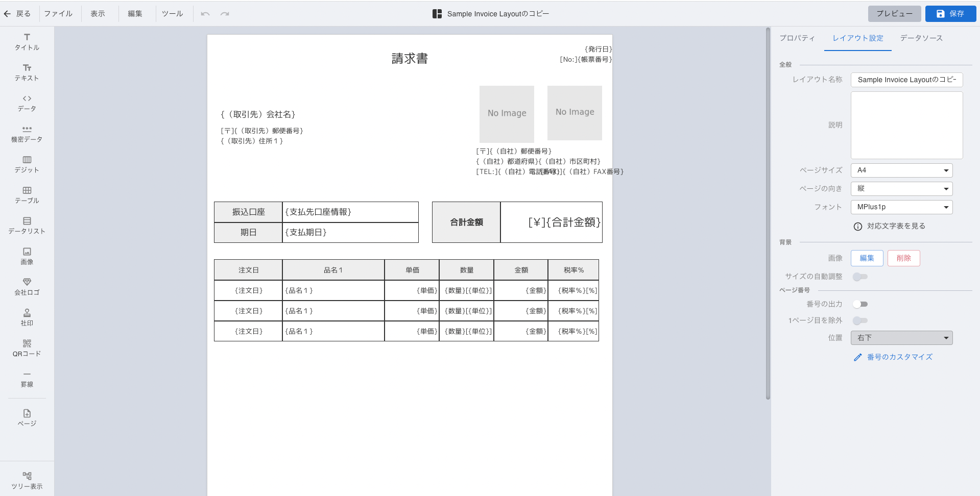Select {（取引先）住所１} field
Viewport: 980px width, 496px height.
[x=252, y=141]
